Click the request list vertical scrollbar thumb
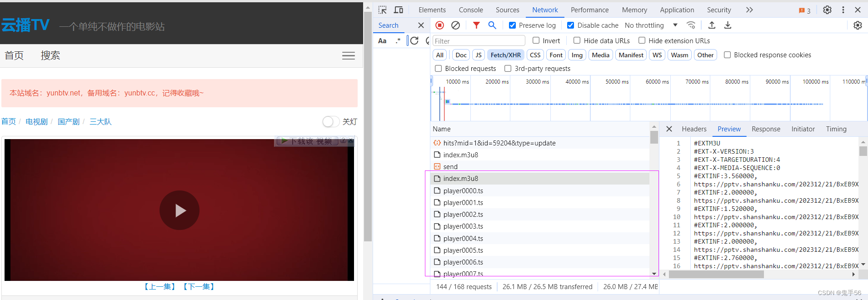Screen dimensions: 868x300 (654, 137)
